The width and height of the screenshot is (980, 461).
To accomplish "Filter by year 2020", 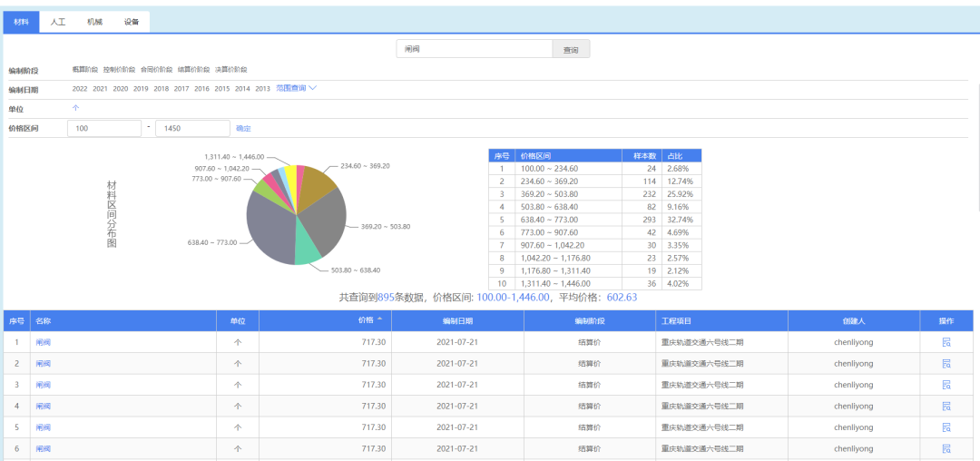I will pos(121,89).
